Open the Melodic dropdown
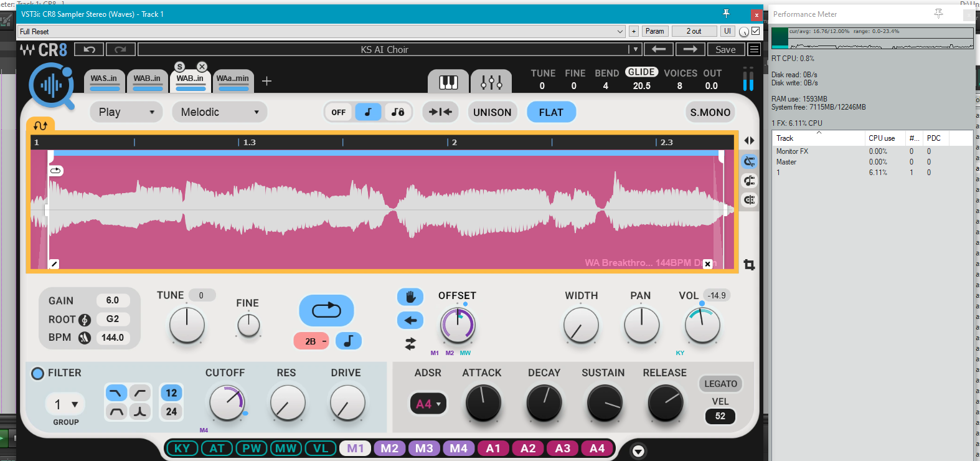This screenshot has height=461, width=980. [x=219, y=112]
